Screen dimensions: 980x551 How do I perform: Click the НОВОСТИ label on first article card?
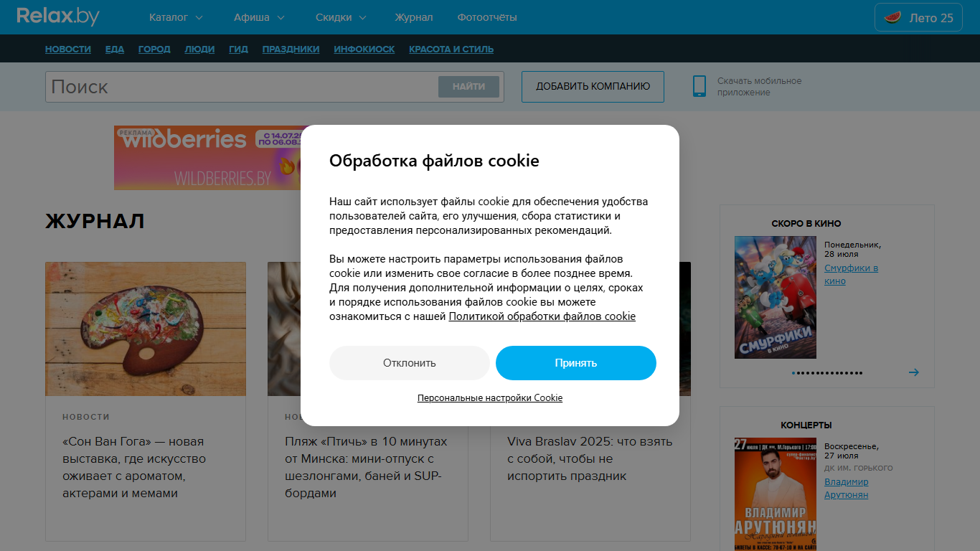click(86, 417)
